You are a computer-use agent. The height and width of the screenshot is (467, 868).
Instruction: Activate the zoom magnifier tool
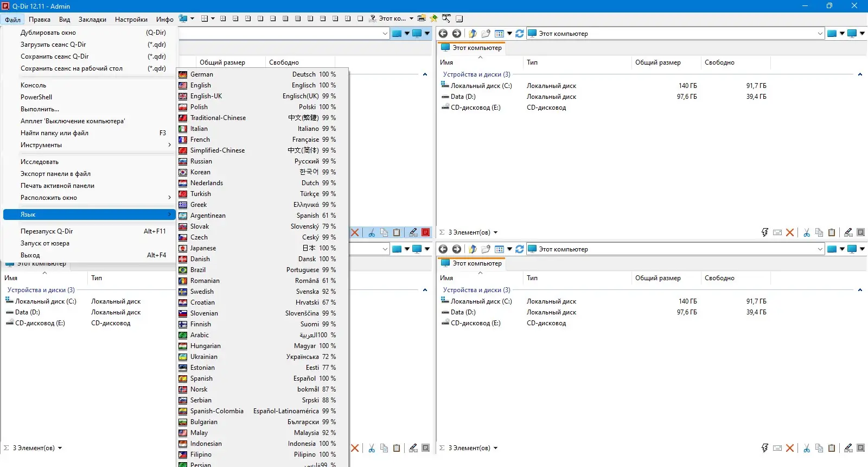446,18
